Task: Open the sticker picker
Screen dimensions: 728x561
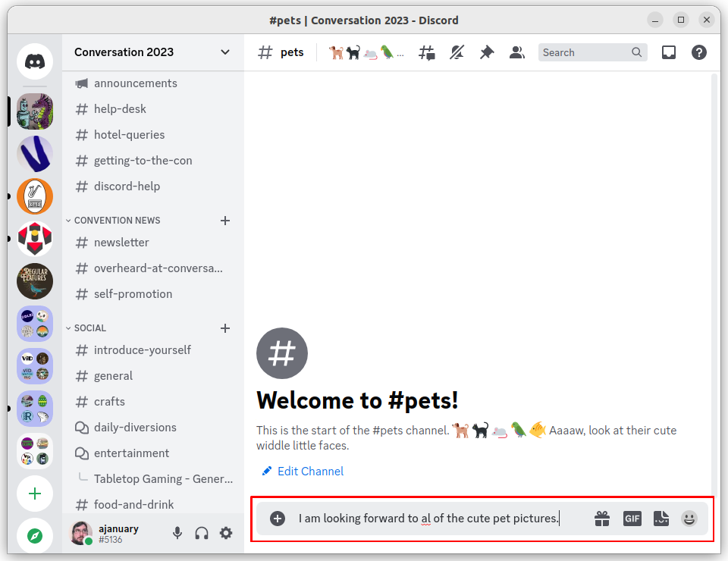Action: (661, 519)
